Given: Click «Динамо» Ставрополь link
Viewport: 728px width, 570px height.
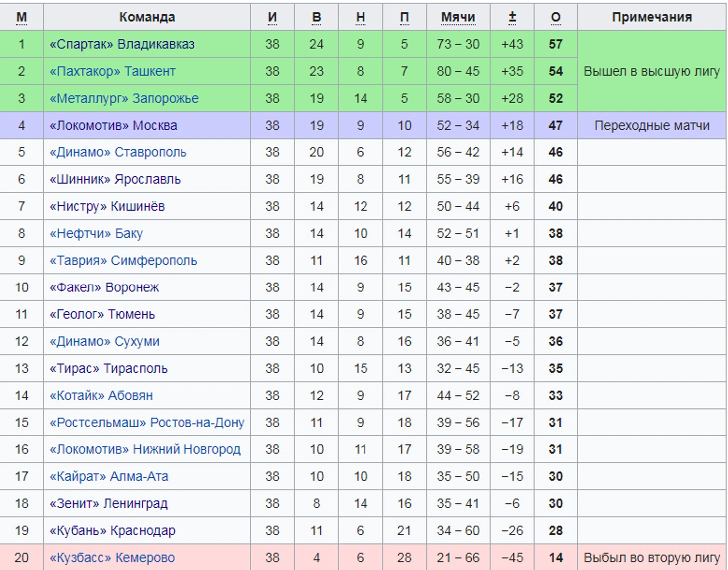Looking at the screenshot, I should (x=118, y=152).
